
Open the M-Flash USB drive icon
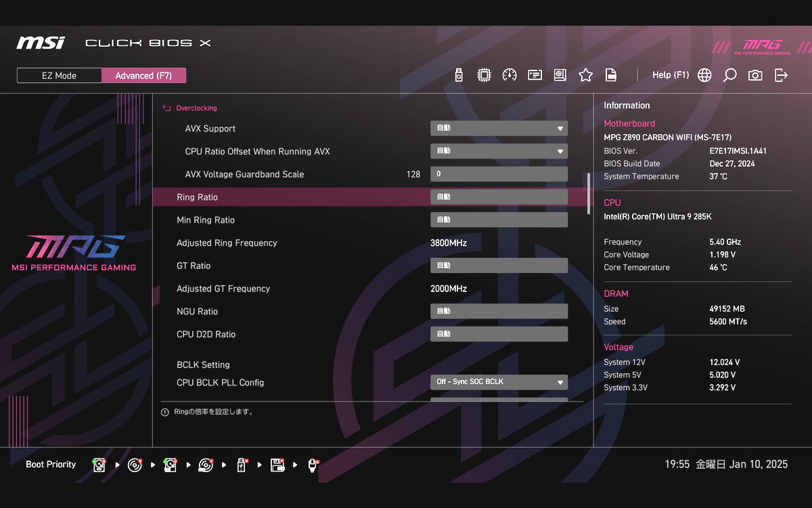coord(459,75)
